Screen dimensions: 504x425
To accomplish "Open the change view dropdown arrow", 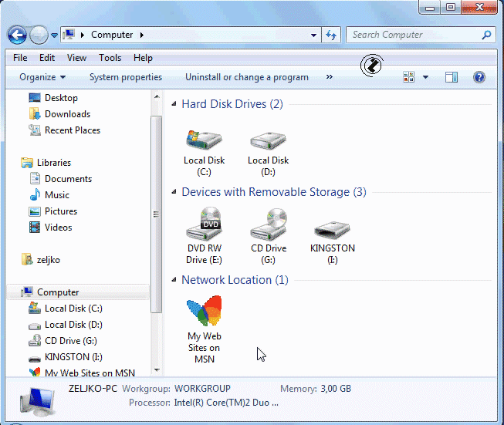I will click(425, 77).
